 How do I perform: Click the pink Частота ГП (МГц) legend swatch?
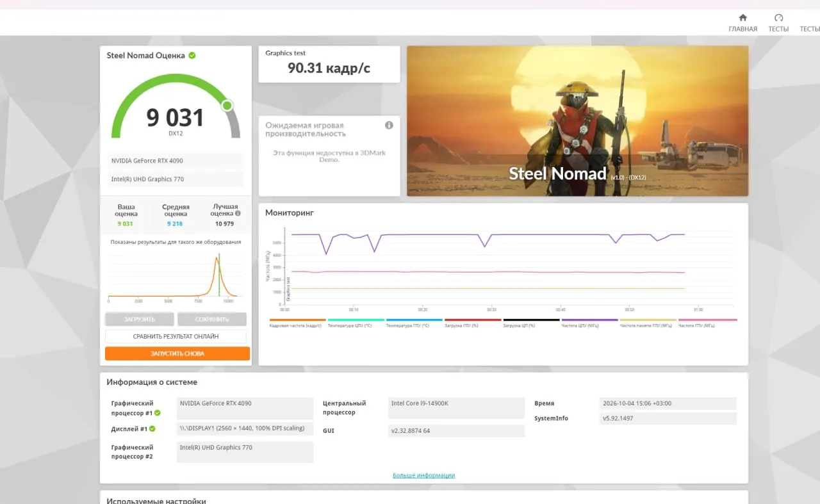tap(707, 320)
